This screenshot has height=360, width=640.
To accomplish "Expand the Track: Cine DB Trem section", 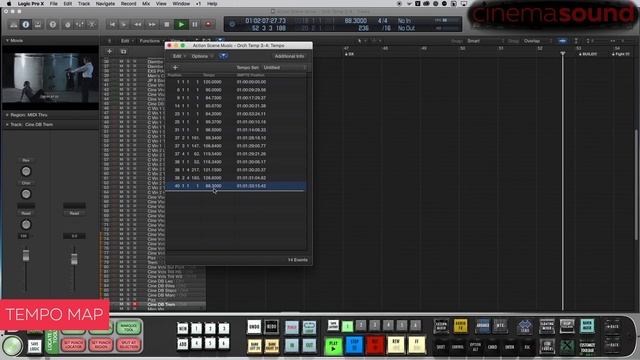I will (x=7, y=124).
